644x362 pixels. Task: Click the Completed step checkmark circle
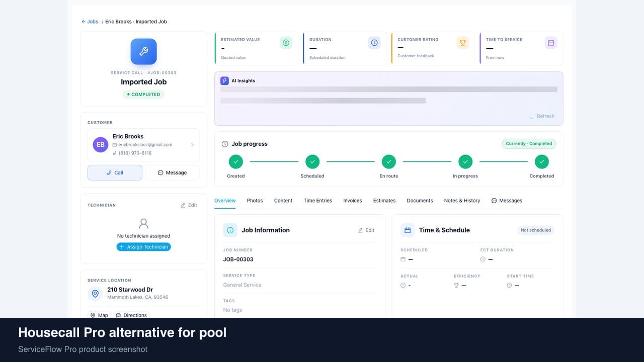pos(542,161)
